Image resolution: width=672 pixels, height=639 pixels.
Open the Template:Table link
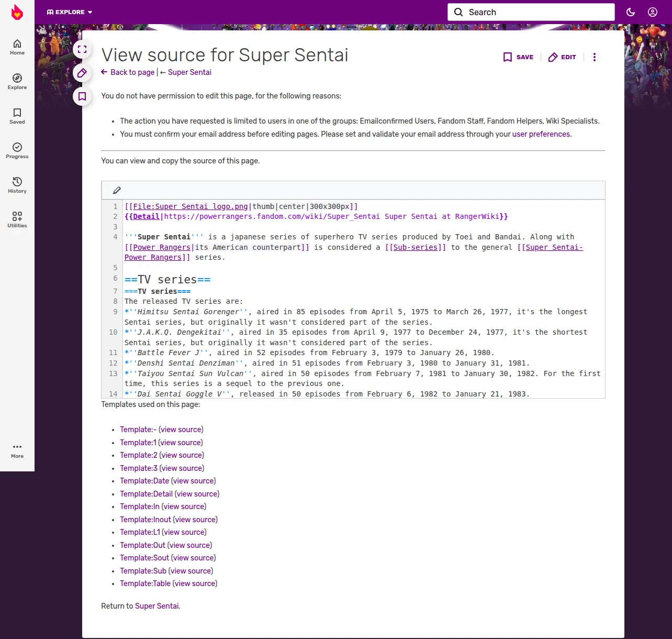tap(145, 583)
